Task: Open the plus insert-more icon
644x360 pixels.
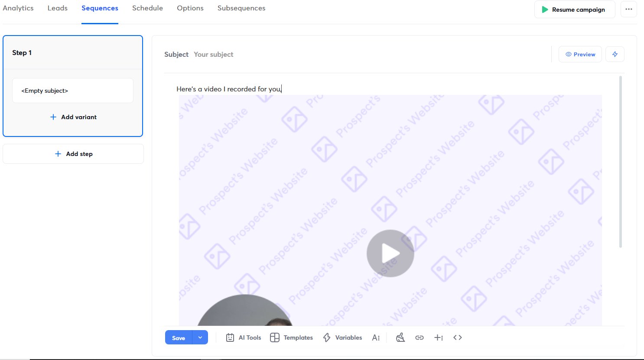Action: (439, 337)
